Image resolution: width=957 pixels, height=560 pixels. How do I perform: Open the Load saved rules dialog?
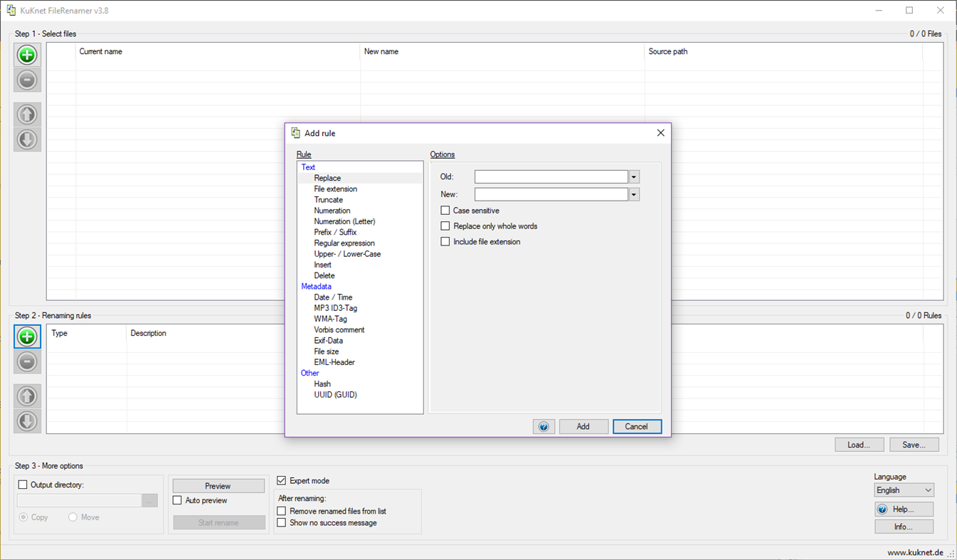(859, 444)
